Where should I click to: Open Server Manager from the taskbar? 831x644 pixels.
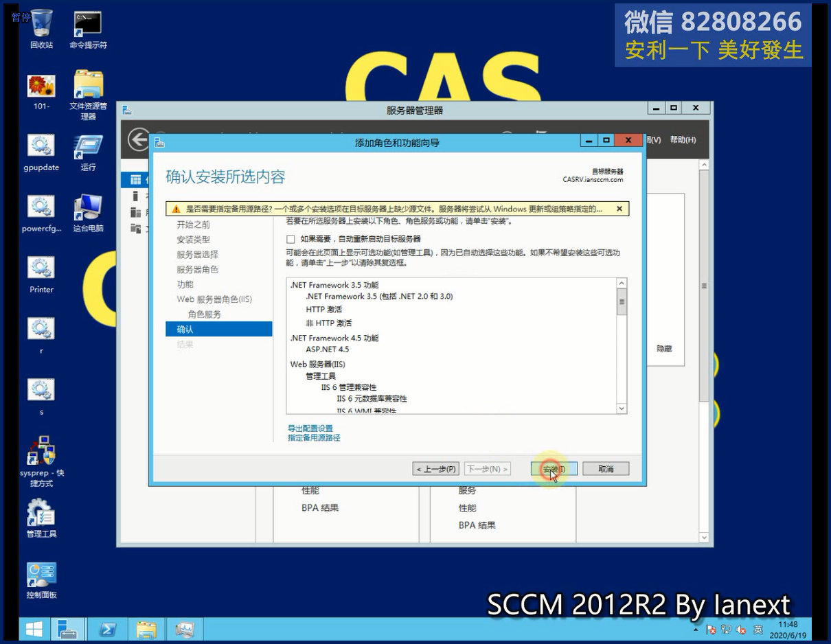click(x=69, y=629)
